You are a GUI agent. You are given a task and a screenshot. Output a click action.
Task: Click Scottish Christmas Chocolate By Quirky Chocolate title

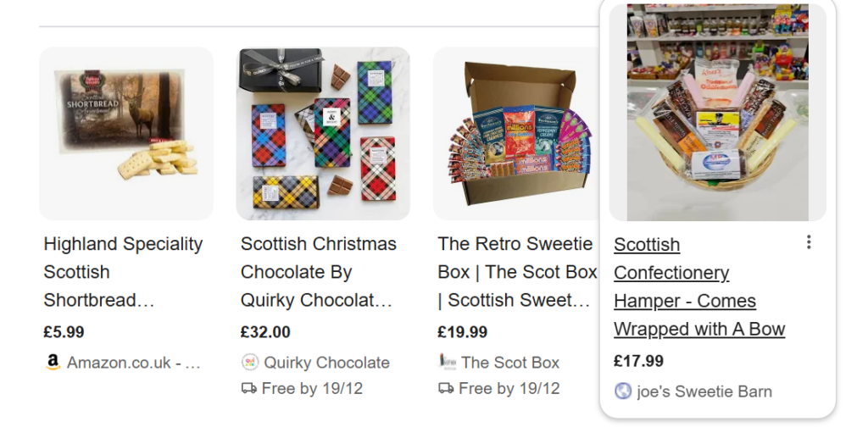[x=318, y=272]
